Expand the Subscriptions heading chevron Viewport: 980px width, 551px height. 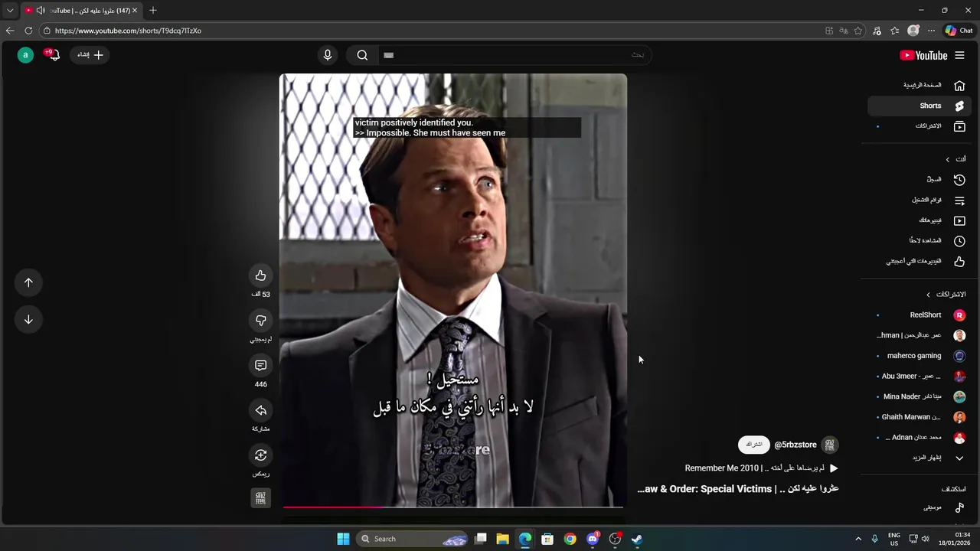coord(929,295)
